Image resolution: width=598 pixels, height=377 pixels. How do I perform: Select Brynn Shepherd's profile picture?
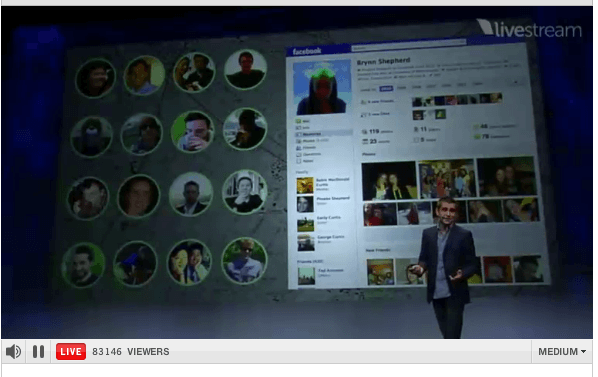pos(322,87)
